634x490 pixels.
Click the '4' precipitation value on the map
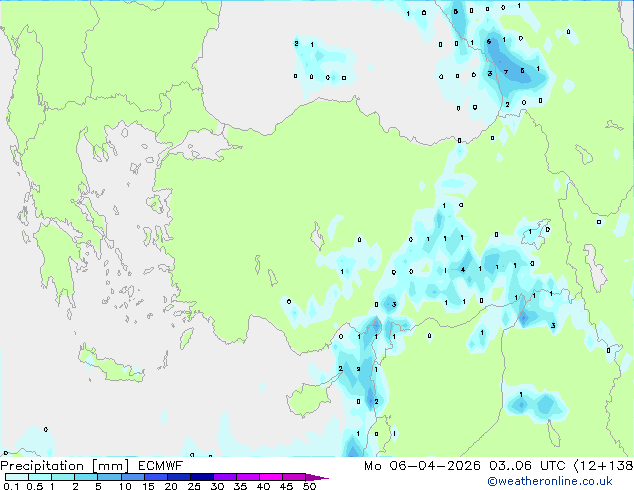pyautogui.click(x=463, y=269)
